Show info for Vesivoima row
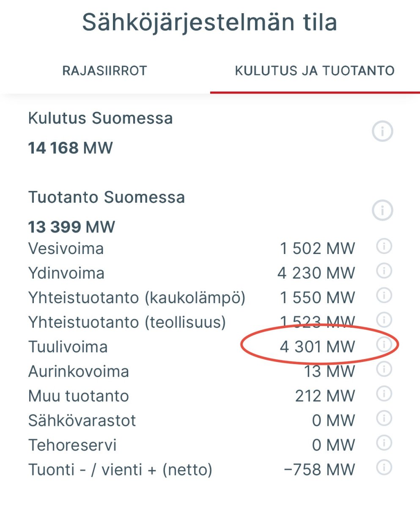 (384, 246)
